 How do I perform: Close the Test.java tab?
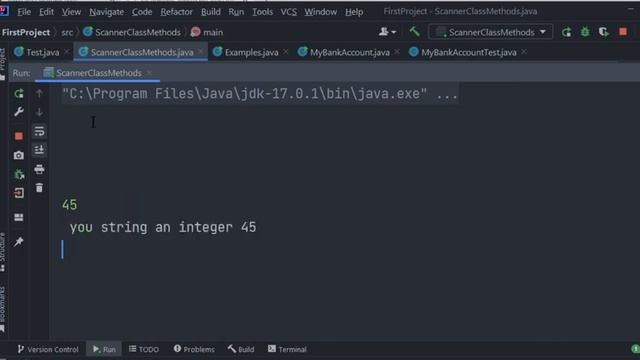[x=67, y=51]
